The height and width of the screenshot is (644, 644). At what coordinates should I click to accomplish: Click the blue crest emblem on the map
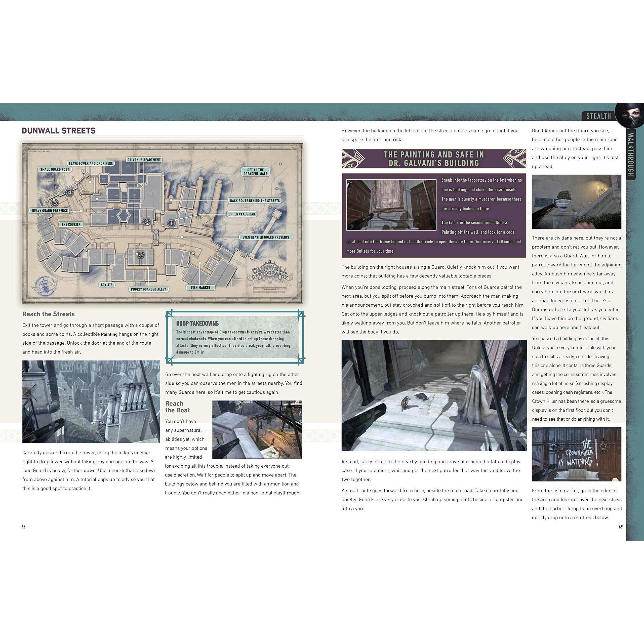click(44, 286)
